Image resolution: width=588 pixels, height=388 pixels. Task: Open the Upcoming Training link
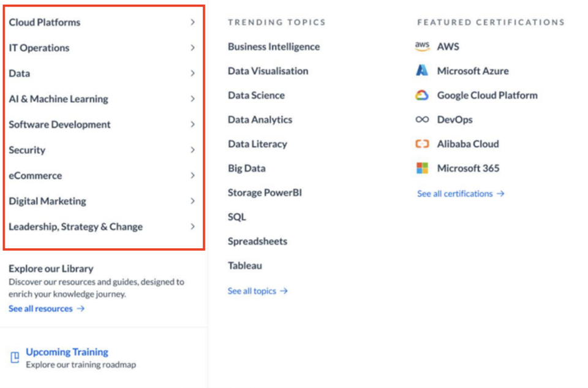67,352
